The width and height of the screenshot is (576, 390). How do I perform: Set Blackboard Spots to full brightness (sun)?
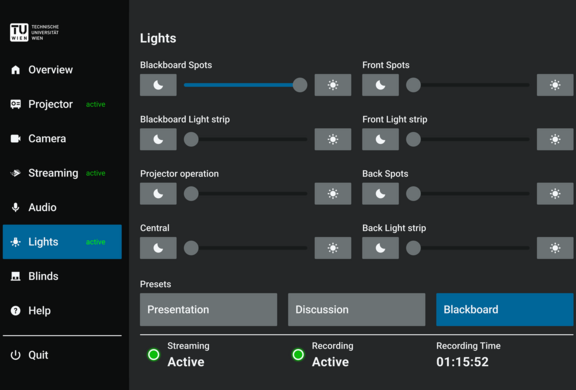(332, 85)
